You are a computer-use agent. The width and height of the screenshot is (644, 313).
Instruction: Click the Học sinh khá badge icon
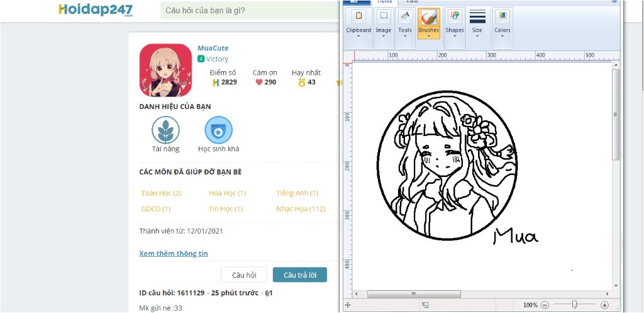pos(218,130)
